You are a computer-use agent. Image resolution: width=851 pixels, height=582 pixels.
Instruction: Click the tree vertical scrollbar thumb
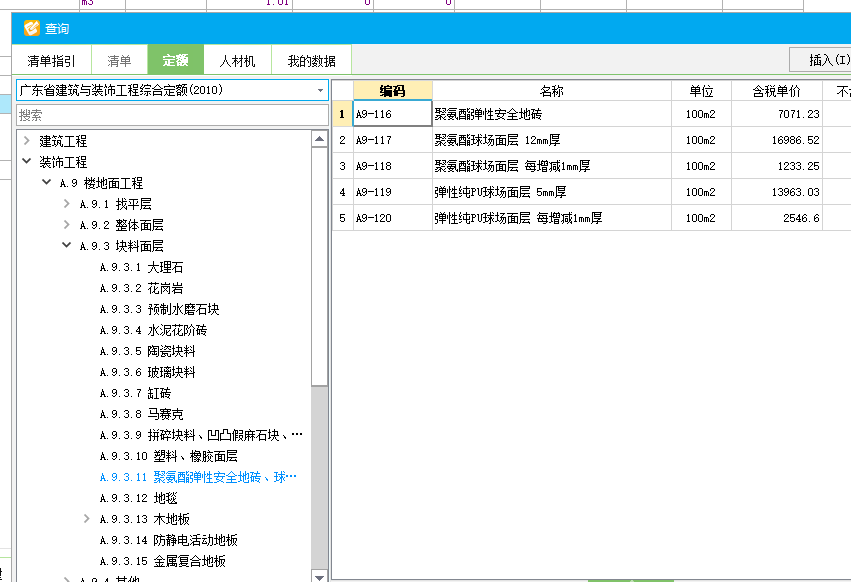point(320,266)
